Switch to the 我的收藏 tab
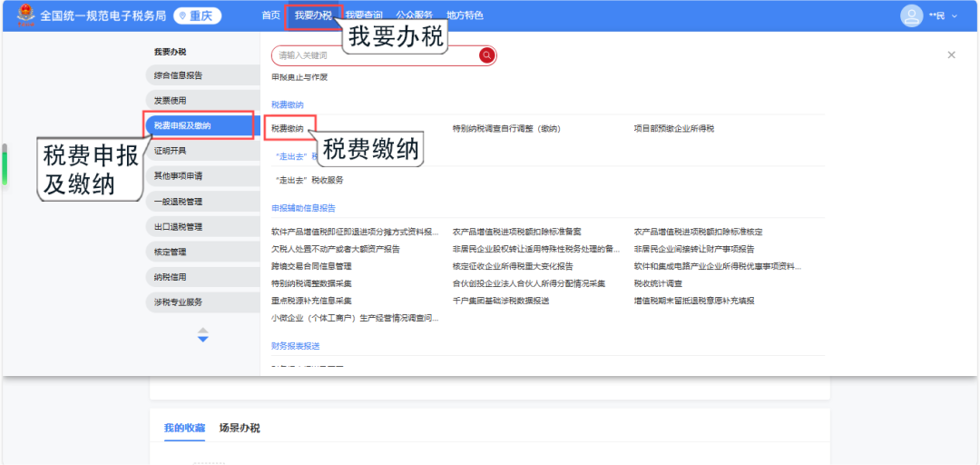The height and width of the screenshot is (465, 980). [x=184, y=428]
